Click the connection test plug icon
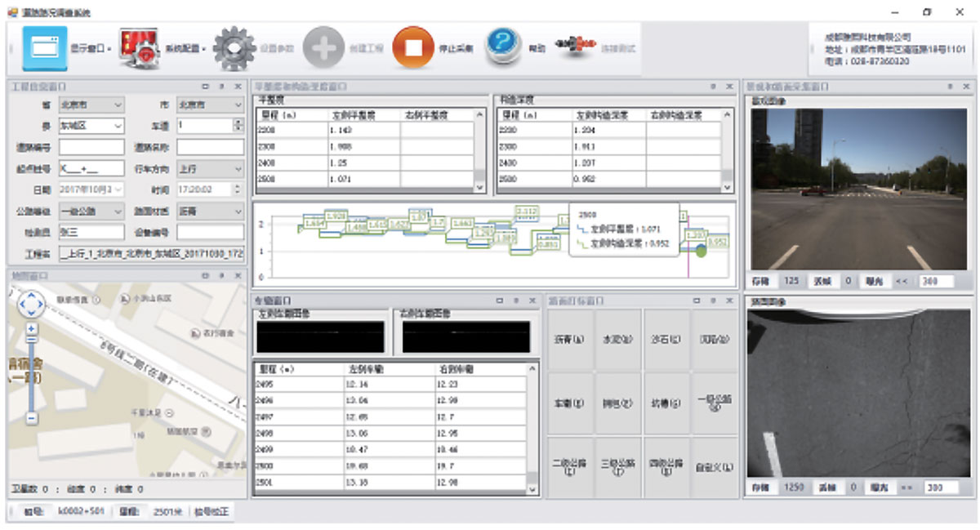 click(575, 48)
